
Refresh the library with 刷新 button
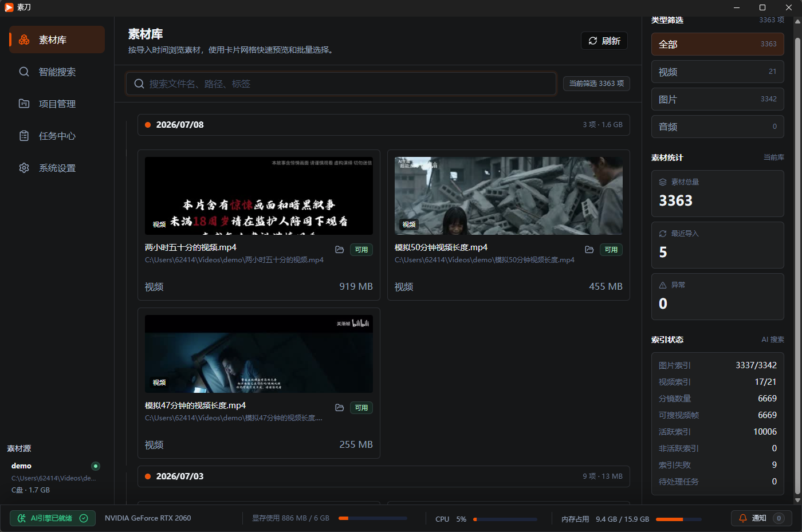(x=604, y=41)
